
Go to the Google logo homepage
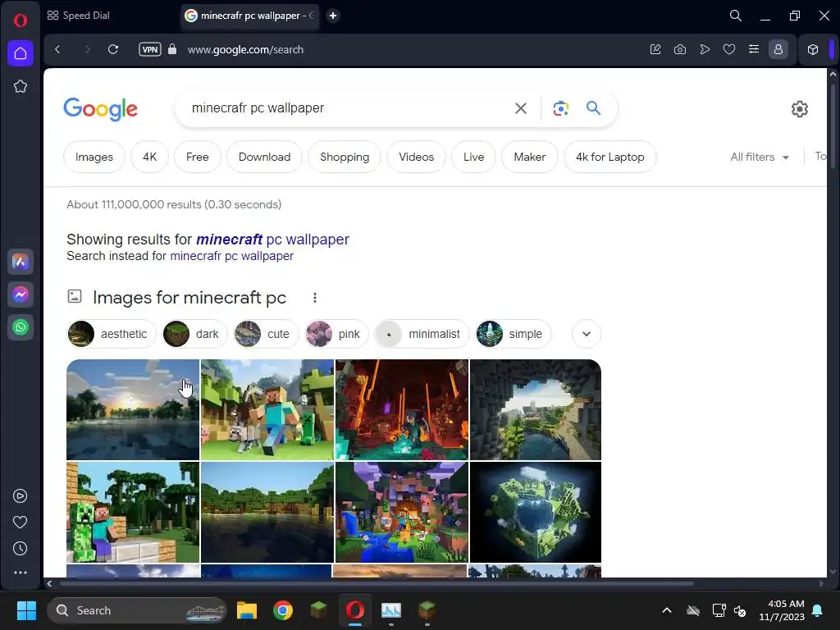101,109
